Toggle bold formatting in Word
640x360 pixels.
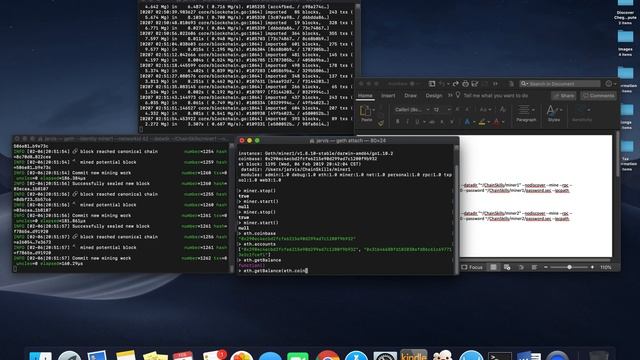tap(398, 122)
